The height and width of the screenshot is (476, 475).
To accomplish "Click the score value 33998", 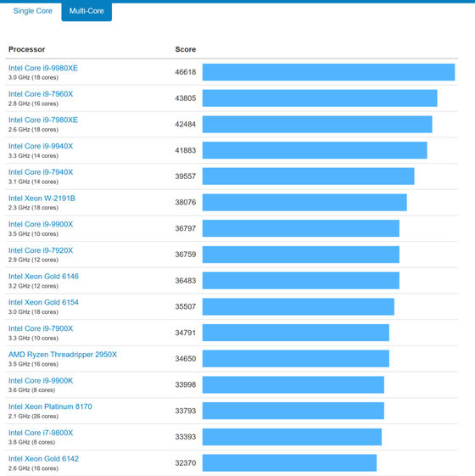I will [186, 385].
